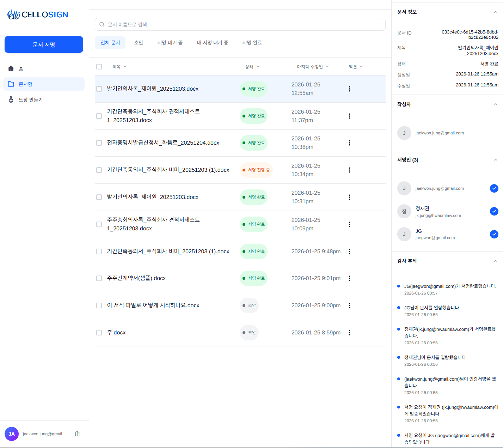Screen dimensions: 503x448
Task: Tick the select-all header checkbox
Action: pyautogui.click(x=99, y=67)
